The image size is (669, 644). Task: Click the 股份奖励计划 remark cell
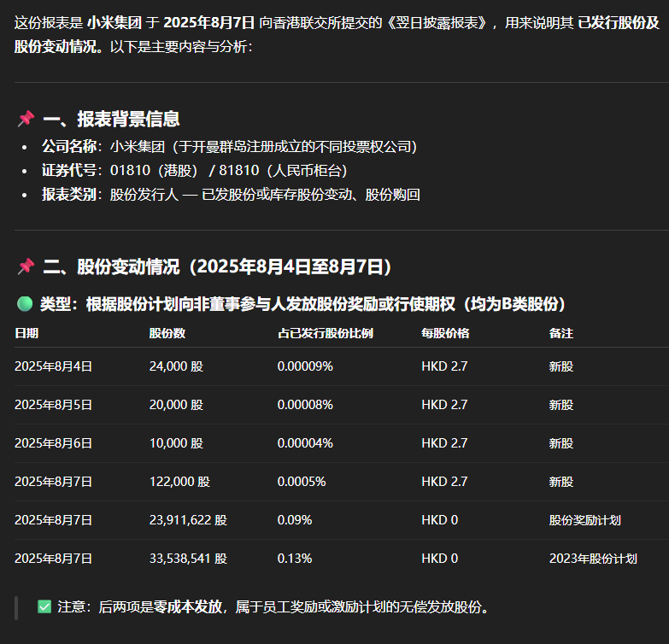(585, 520)
